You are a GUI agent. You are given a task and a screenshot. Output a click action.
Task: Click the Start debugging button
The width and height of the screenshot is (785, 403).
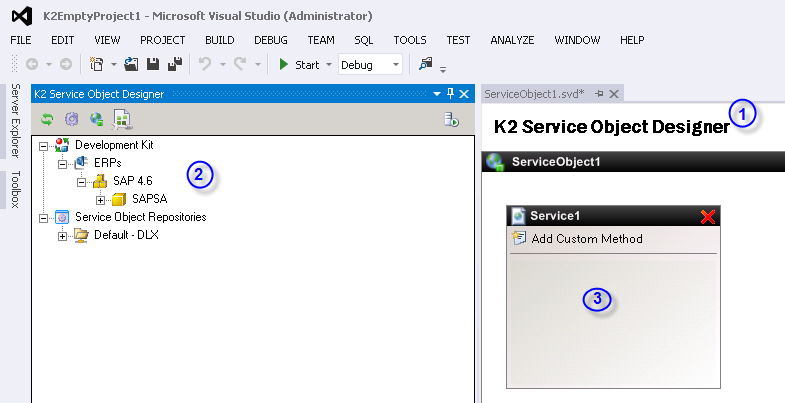(x=299, y=65)
